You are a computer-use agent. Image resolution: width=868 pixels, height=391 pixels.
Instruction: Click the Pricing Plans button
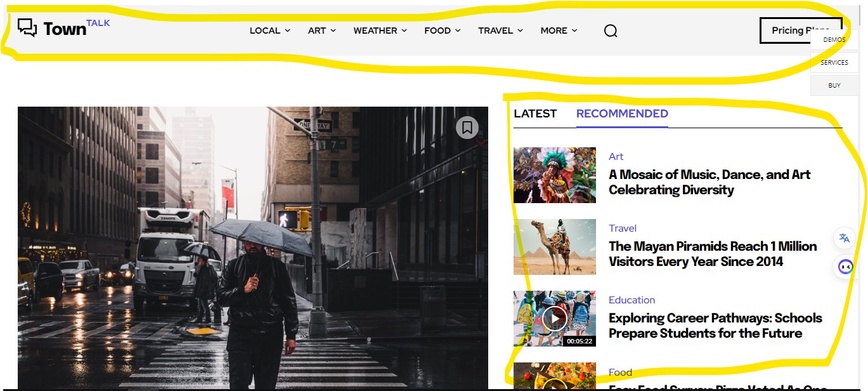click(801, 30)
